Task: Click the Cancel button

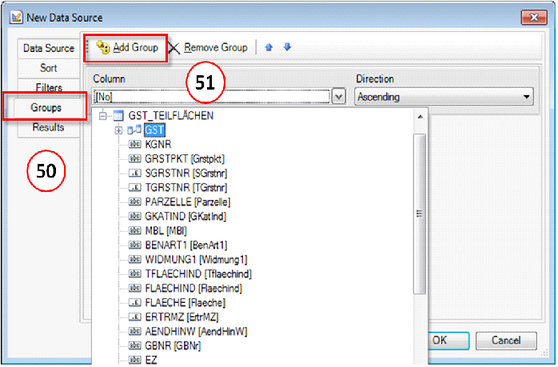Action: click(506, 341)
